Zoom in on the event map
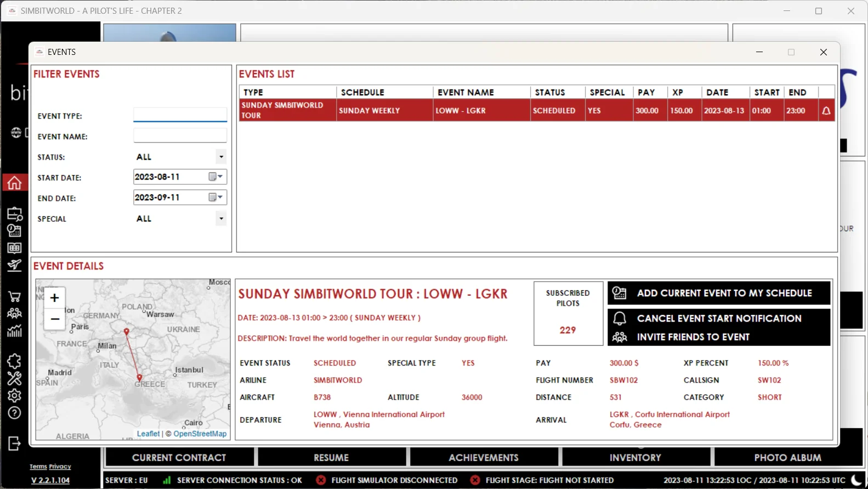Viewport: 868px width, 489px height. coord(54,297)
